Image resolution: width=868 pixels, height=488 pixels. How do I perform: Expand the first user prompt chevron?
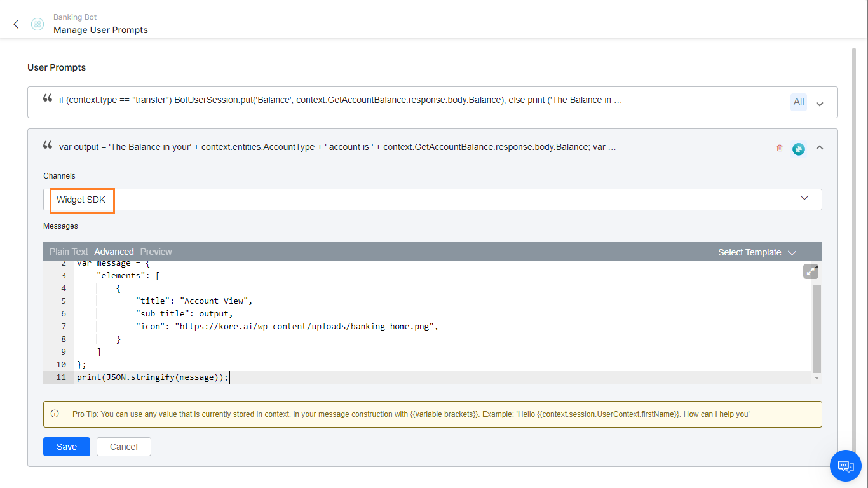(820, 104)
